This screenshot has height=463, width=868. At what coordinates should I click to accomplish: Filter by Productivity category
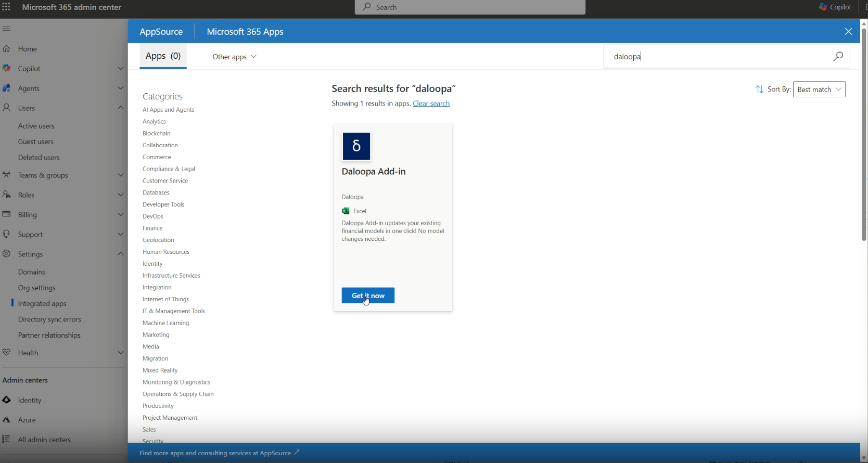pos(158,406)
